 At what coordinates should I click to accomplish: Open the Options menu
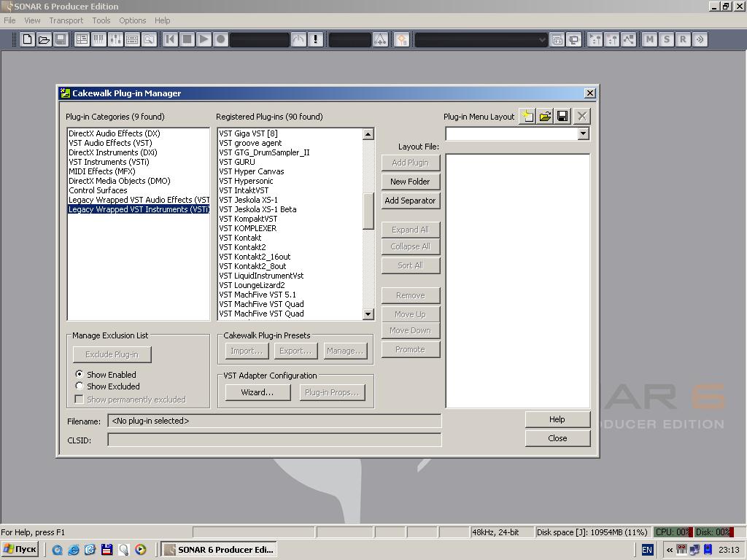tap(132, 20)
